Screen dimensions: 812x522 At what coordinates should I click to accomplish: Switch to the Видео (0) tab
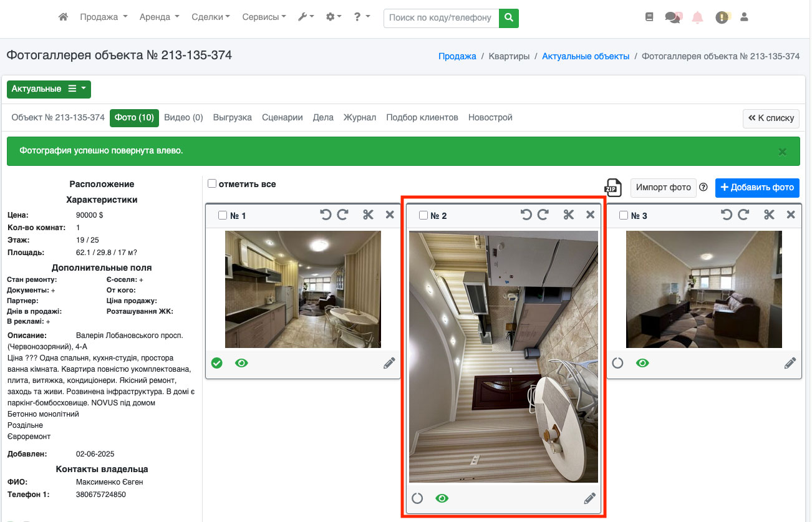coord(183,118)
